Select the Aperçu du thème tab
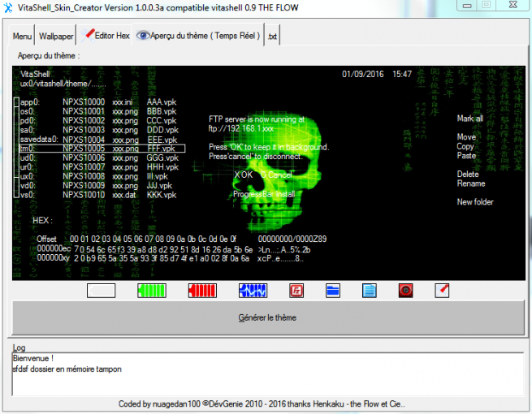 tap(200, 37)
